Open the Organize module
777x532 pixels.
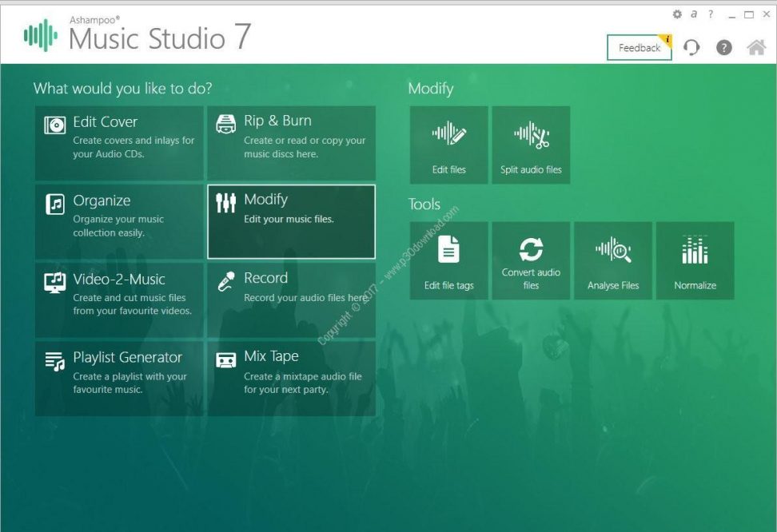(x=120, y=221)
